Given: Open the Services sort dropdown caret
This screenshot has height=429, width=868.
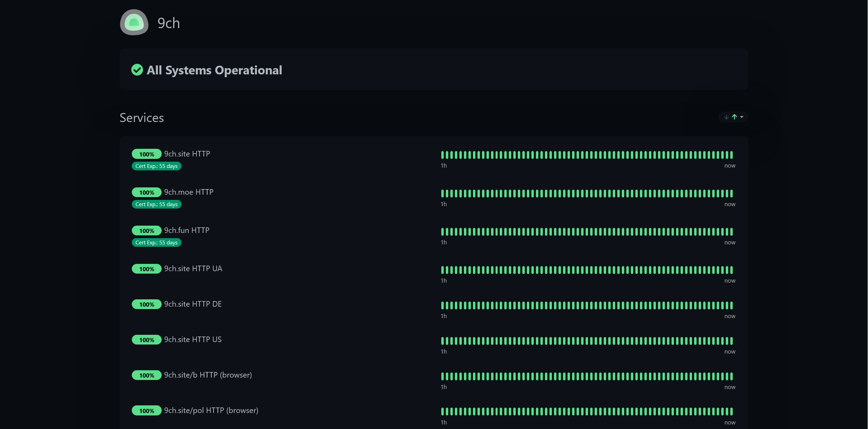Looking at the screenshot, I should (x=742, y=117).
